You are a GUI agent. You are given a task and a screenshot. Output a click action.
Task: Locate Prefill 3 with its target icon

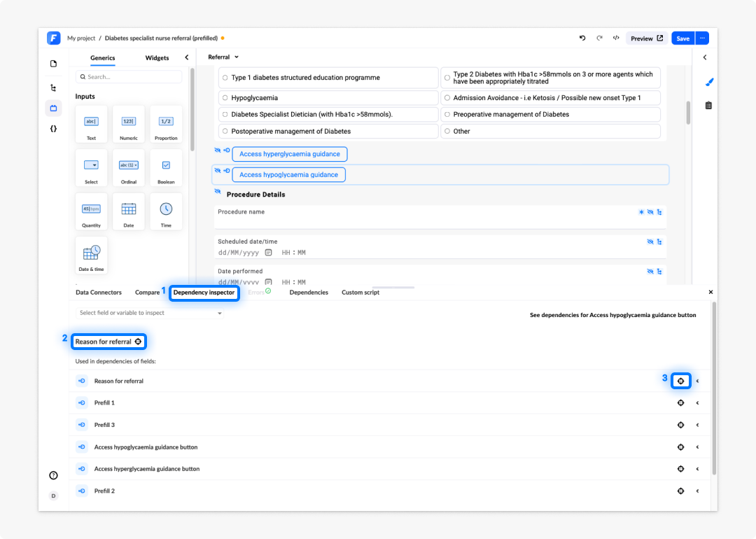(x=681, y=425)
